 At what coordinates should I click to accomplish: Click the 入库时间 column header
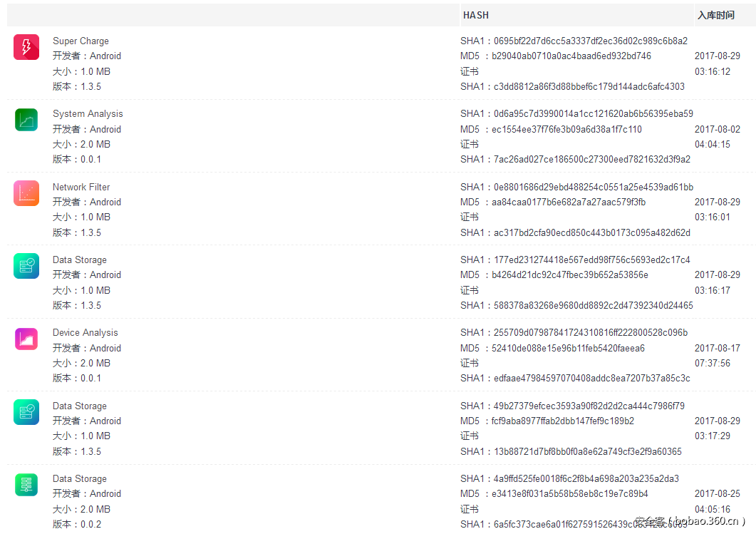coord(715,15)
